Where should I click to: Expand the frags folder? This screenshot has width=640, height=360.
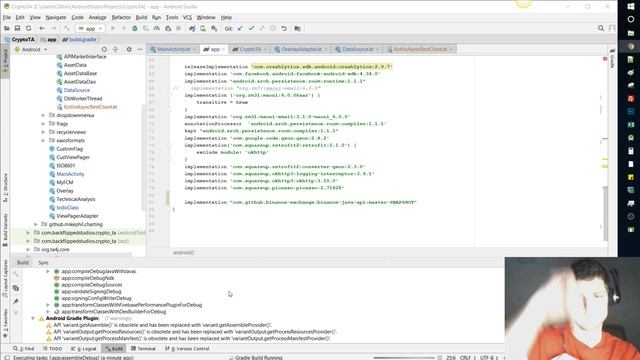pos(43,124)
